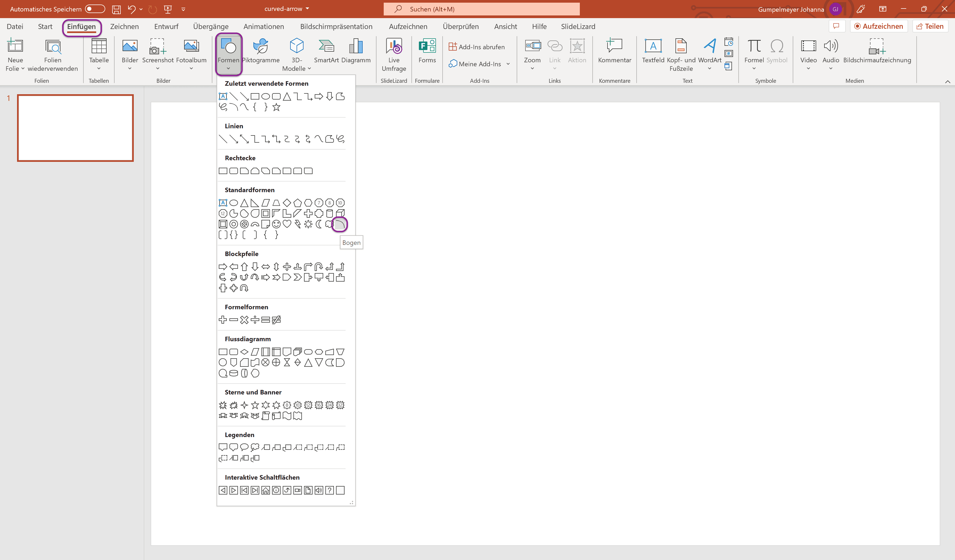Open the curved-arrow file name dropdown
Image resolution: width=955 pixels, height=560 pixels.
307,9
